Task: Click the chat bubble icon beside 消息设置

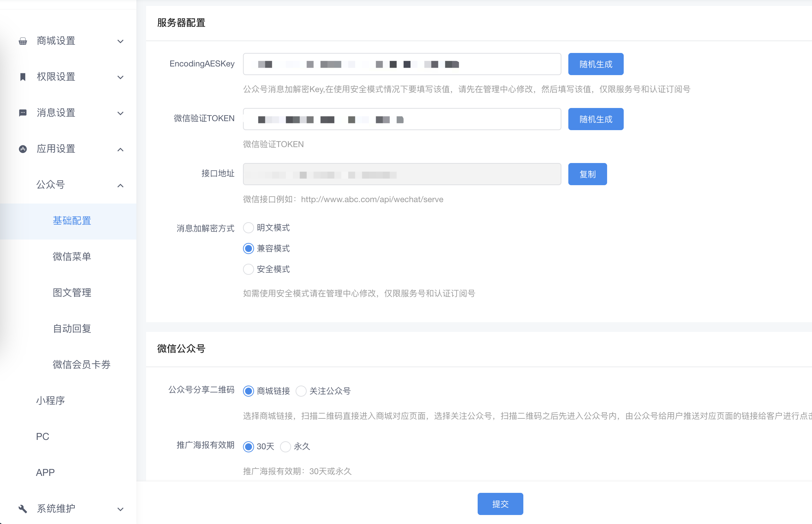Action: tap(23, 113)
